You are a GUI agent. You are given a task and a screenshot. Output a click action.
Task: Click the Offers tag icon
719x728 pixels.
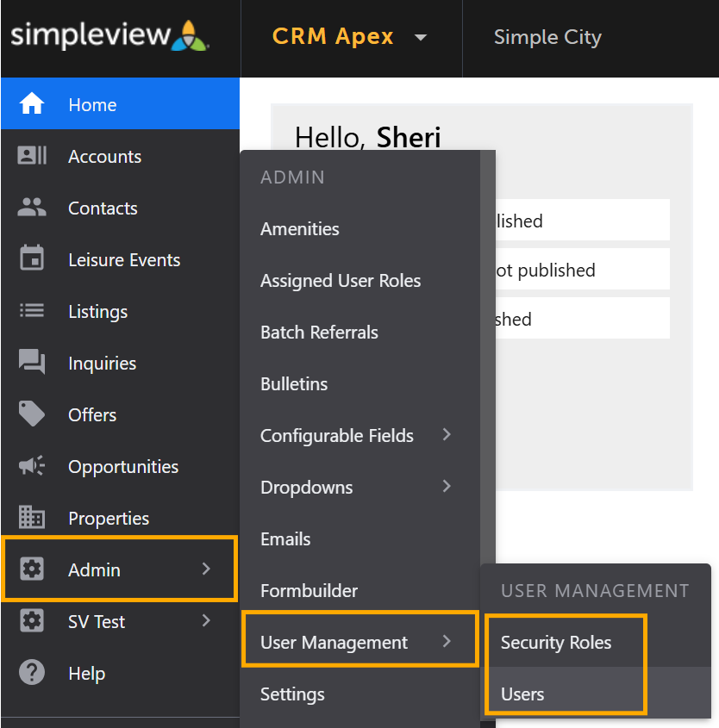pyautogui.click(x=32, y=414)
